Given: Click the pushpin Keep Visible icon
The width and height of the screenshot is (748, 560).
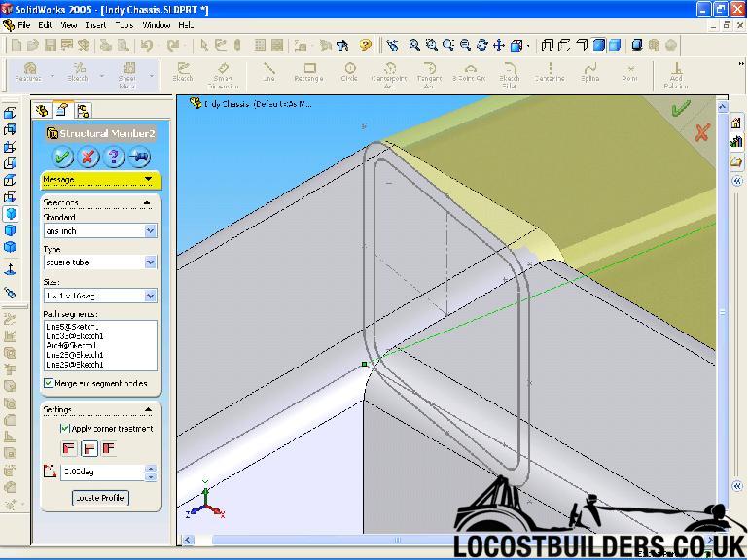Looking at the screenshot, I should coord(139,157).
